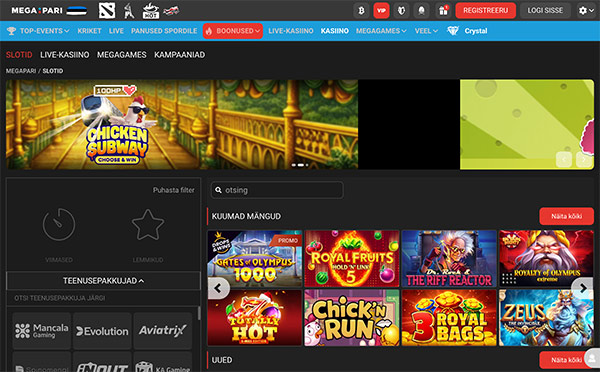600x372 pixels.
Task: Open the settings gear dropdown
Action: tap(585, 11)
